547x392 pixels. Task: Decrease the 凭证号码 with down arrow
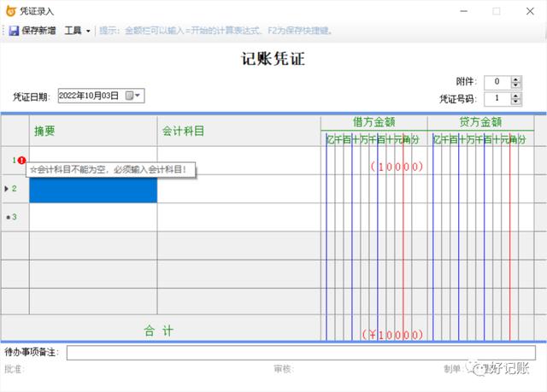tap(515, 102)
